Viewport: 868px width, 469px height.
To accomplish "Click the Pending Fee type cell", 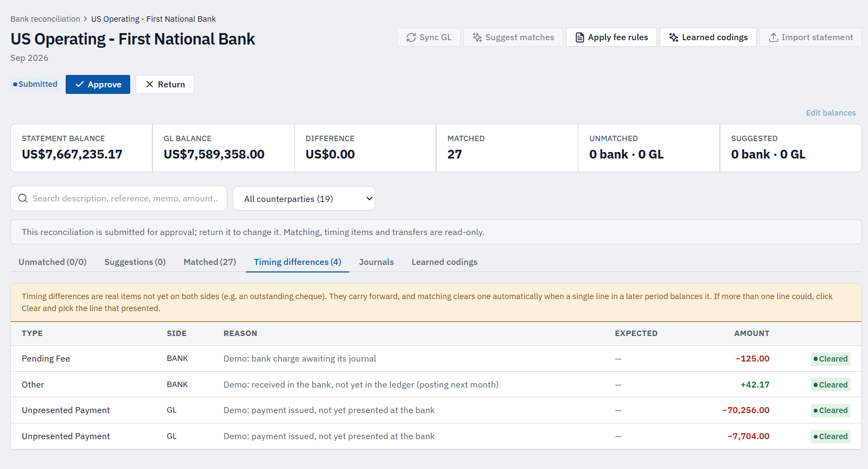I will coord(46,359).
